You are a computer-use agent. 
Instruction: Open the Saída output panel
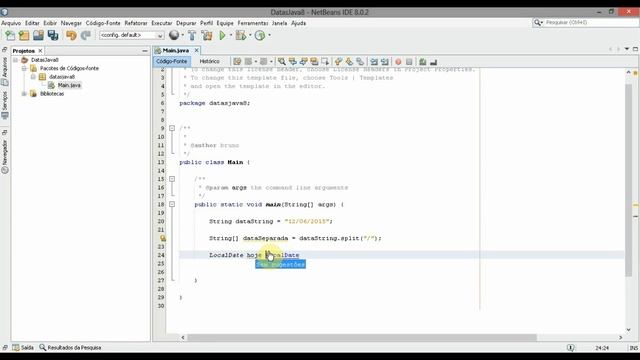coord(23,348)
